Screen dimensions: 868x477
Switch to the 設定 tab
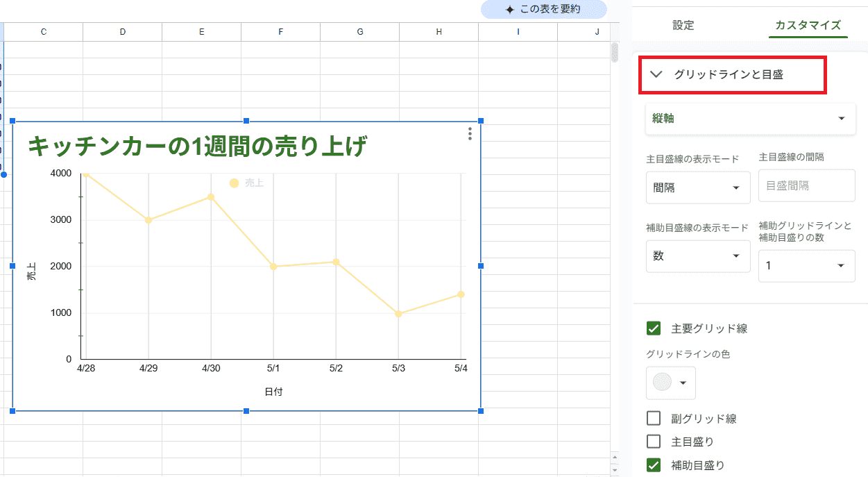683,25
